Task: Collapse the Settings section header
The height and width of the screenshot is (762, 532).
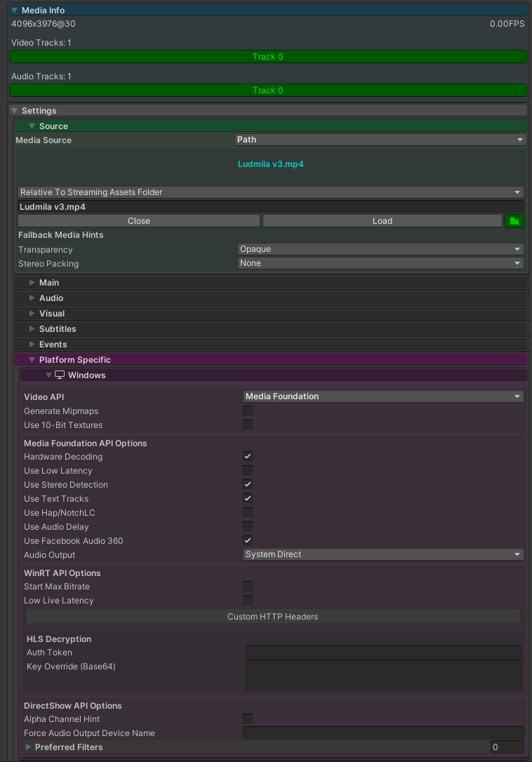Action: point(14,110)
